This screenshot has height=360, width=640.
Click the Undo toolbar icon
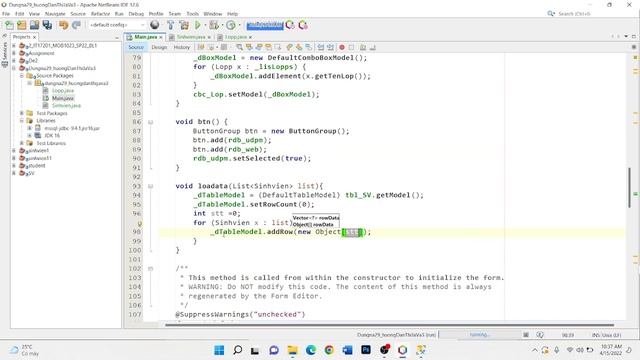[x=63, y=25]
